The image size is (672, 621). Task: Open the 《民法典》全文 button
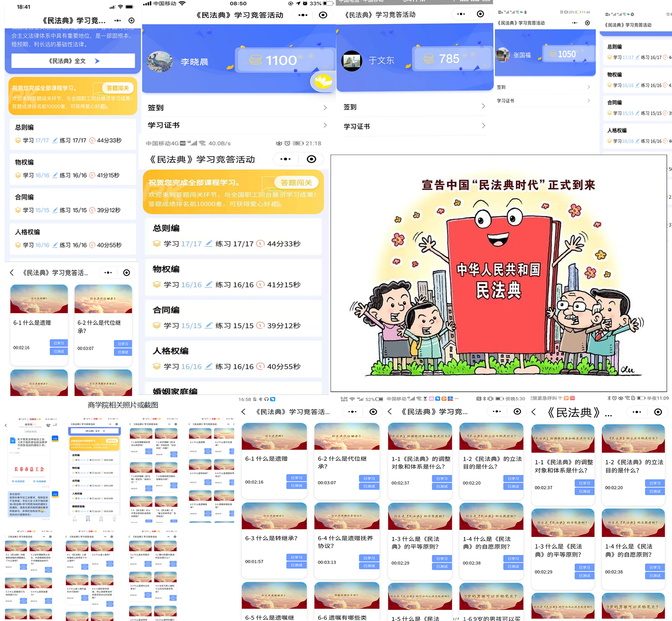(x=73, y=61)
